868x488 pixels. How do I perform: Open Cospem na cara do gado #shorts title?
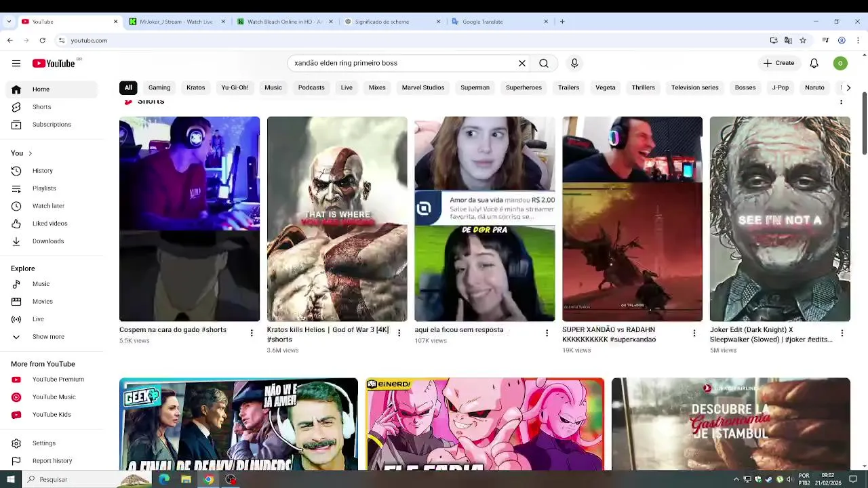[x=173, y=329]
